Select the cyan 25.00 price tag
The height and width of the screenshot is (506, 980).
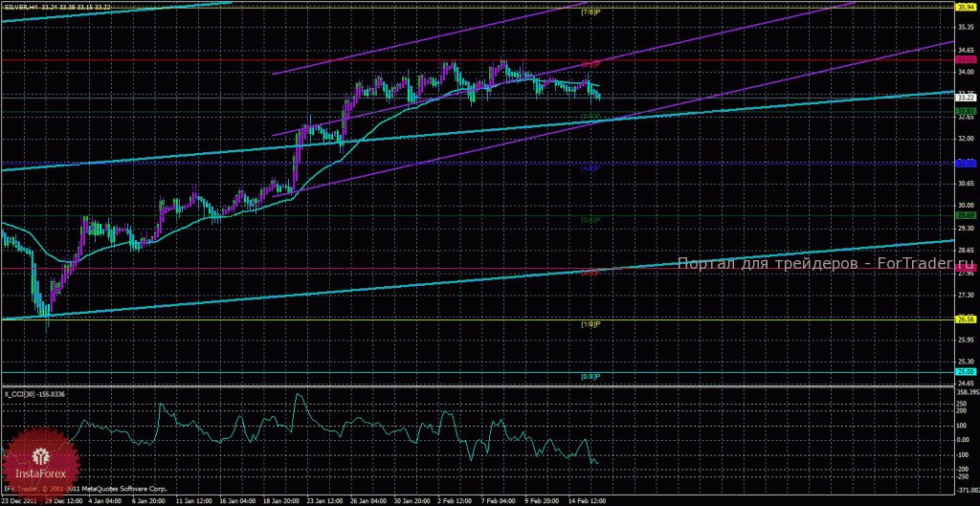pos(967,371)
